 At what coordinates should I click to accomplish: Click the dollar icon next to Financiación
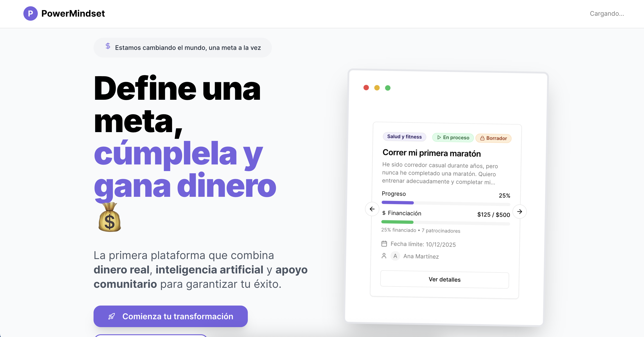tap(384, 213)
